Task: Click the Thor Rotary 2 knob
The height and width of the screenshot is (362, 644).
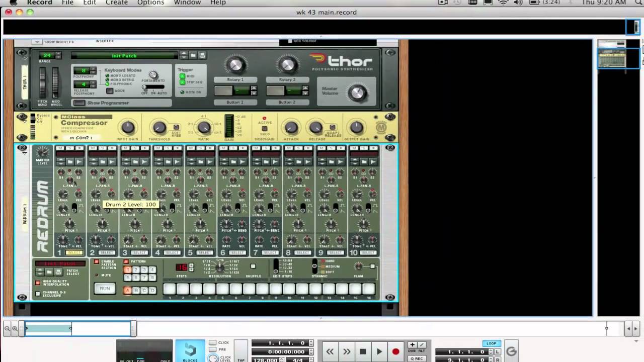Action: [x=287, y=65]
